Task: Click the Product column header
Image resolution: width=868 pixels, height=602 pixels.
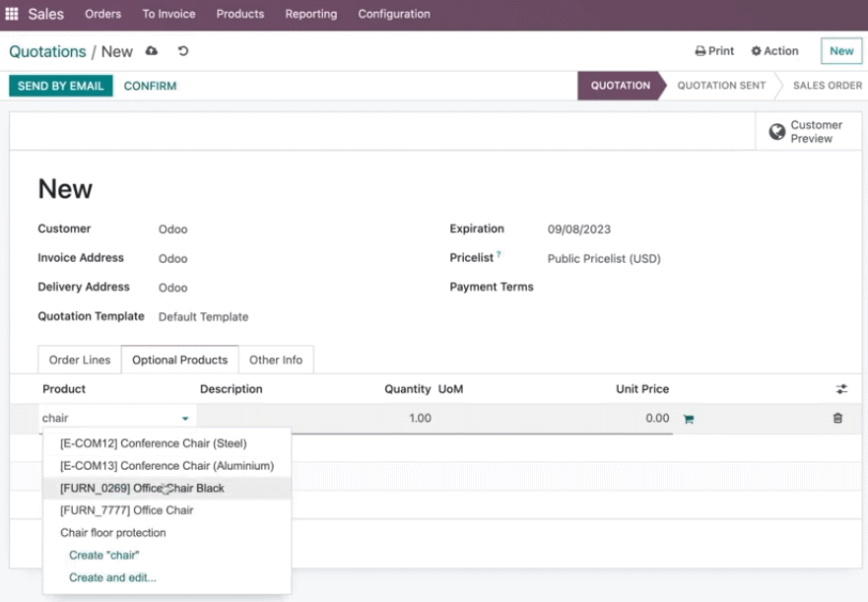Action: 64,389
